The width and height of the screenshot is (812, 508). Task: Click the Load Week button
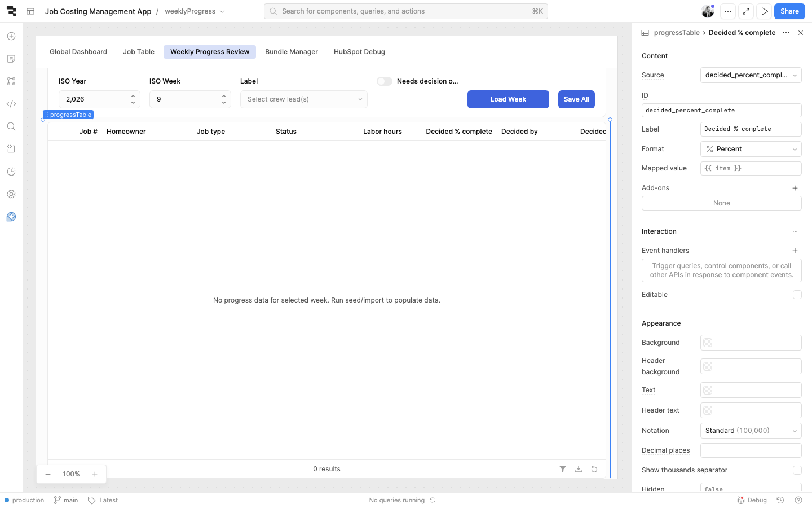tap(507, 99)
